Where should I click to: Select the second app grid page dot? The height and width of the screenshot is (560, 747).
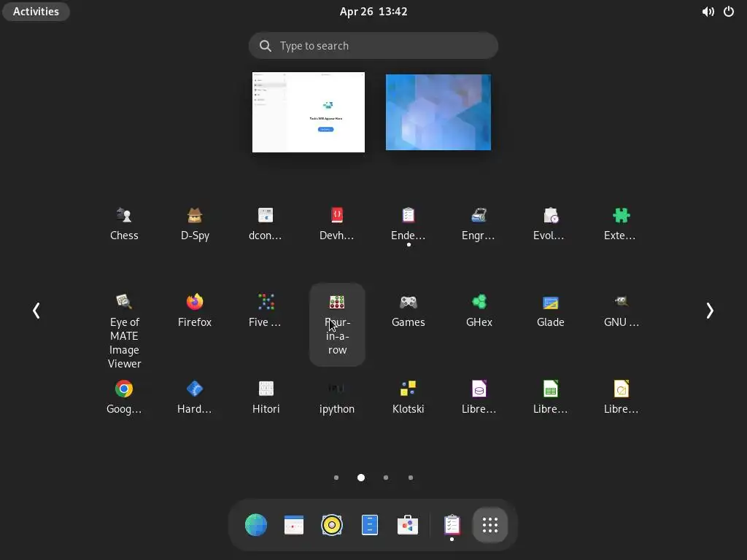(x=361, y=478)
